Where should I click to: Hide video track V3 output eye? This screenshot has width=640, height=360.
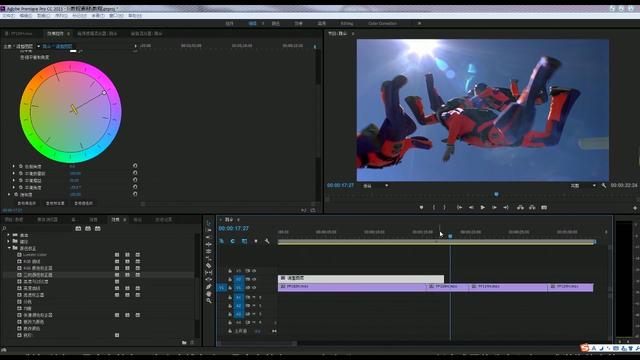[254, 271]
